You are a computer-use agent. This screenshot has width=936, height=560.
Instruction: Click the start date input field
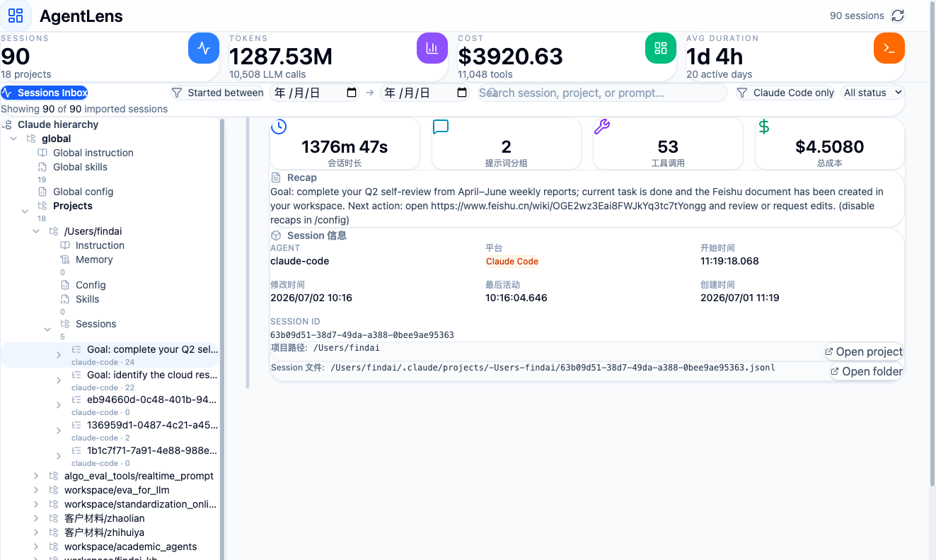coord(314,93)
